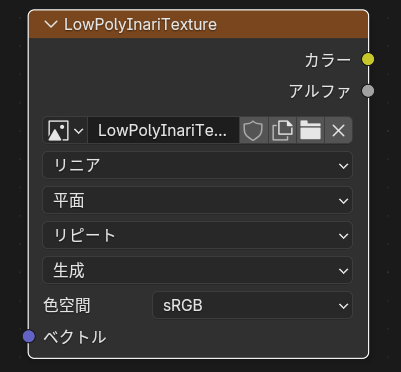Open the image datablock browse icon
The height and width of the screenshot is (372, 401).
(65, 130)
